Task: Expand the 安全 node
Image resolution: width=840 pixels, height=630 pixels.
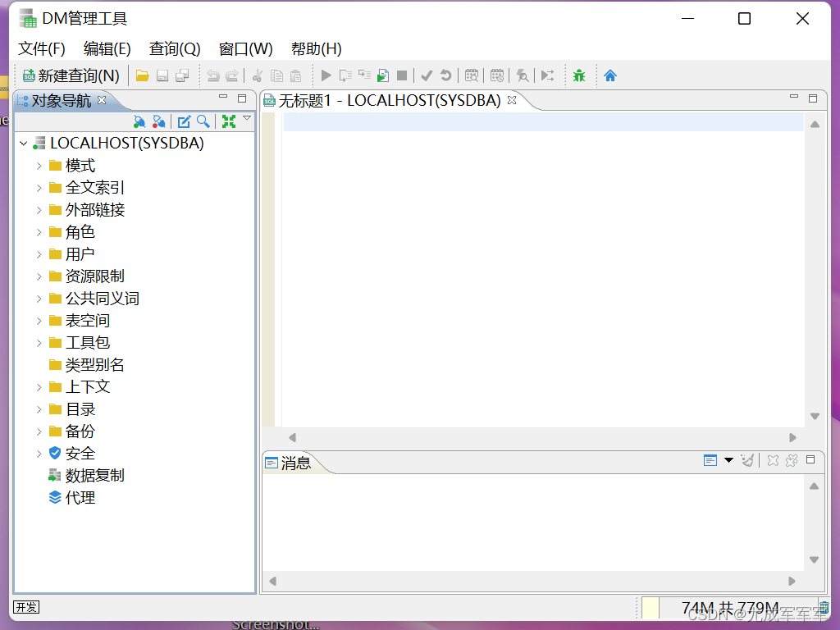Action: [x=39, y=454]
